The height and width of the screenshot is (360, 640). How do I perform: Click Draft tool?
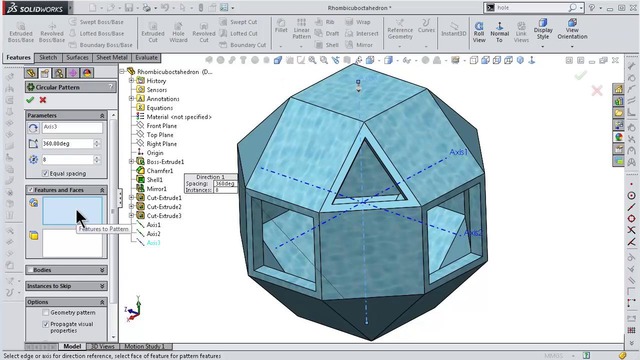pos(327,33)
